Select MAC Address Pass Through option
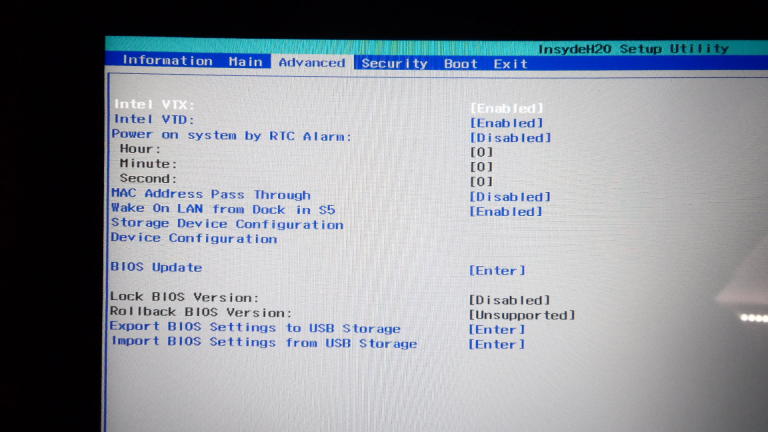 click(x=211, y=194)
